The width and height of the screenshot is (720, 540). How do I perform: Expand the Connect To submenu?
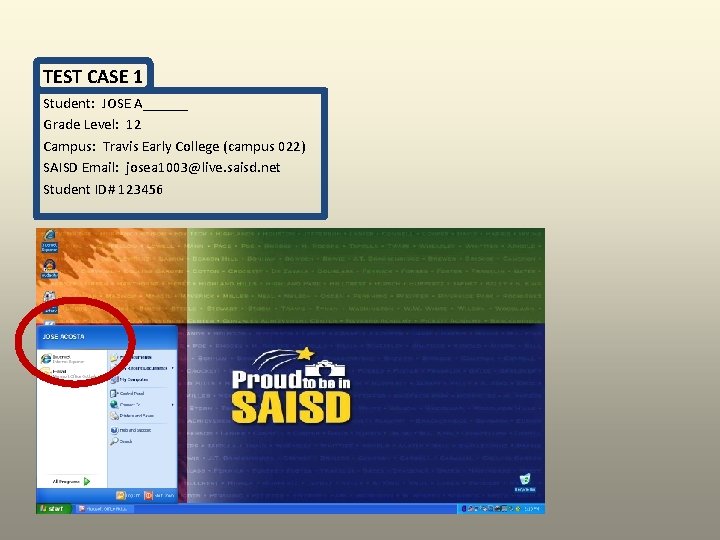tap(142, 405)
